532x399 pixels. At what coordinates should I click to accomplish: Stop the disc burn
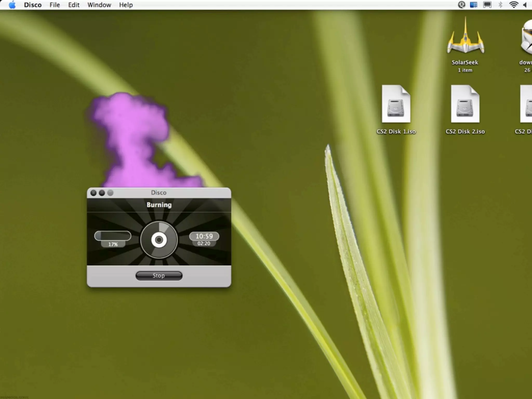(159, 276)
